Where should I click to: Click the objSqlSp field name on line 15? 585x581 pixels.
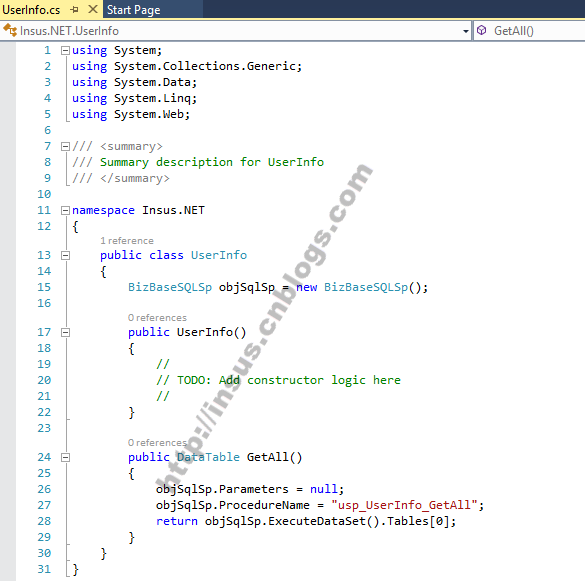pyautogui.click(x=247, y=287)
